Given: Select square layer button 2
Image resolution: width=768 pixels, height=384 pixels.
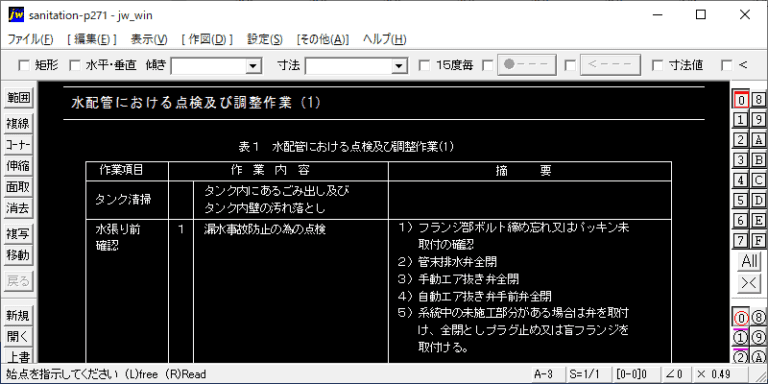Looking at the screenshot, I should 741,140.
